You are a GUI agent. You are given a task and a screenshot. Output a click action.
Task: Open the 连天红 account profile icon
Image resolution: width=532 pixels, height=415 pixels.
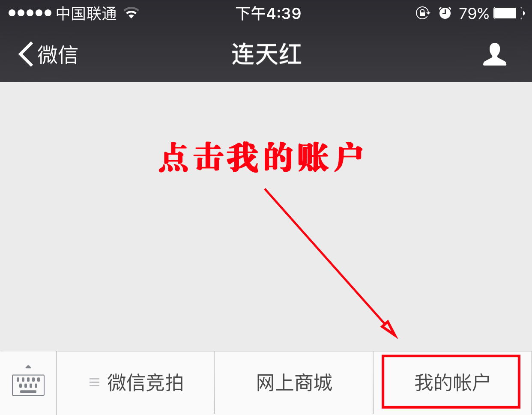[495, 54]
